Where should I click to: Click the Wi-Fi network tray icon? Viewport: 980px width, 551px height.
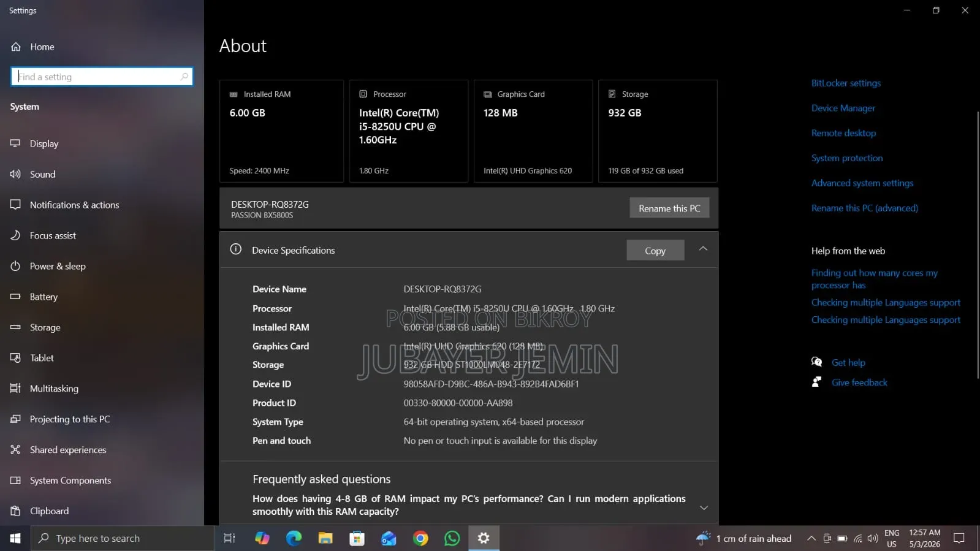[x=857, y=538]
